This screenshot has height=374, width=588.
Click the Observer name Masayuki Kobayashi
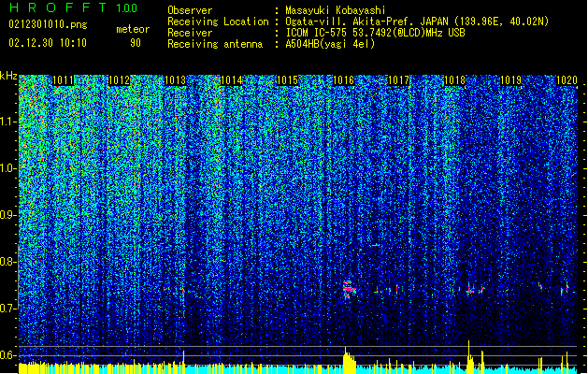pyautogui.click(x=336, y=10)
